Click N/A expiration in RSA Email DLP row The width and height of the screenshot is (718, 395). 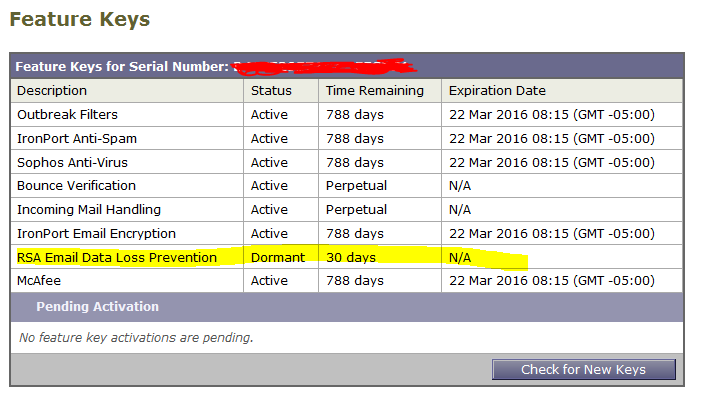click(460, 257)
